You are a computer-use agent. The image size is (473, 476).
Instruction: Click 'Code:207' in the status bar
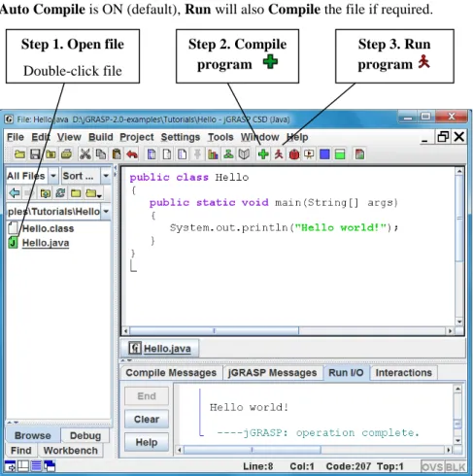[349, 466]
